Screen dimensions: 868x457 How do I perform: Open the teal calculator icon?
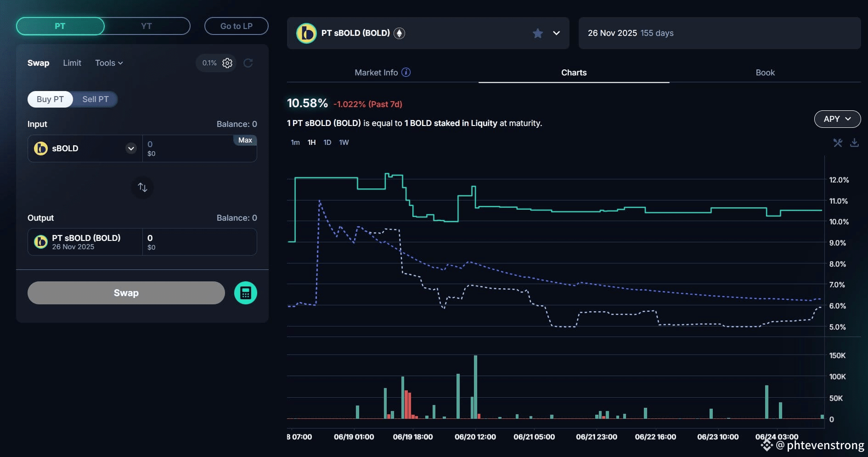(x=246, y=293)
